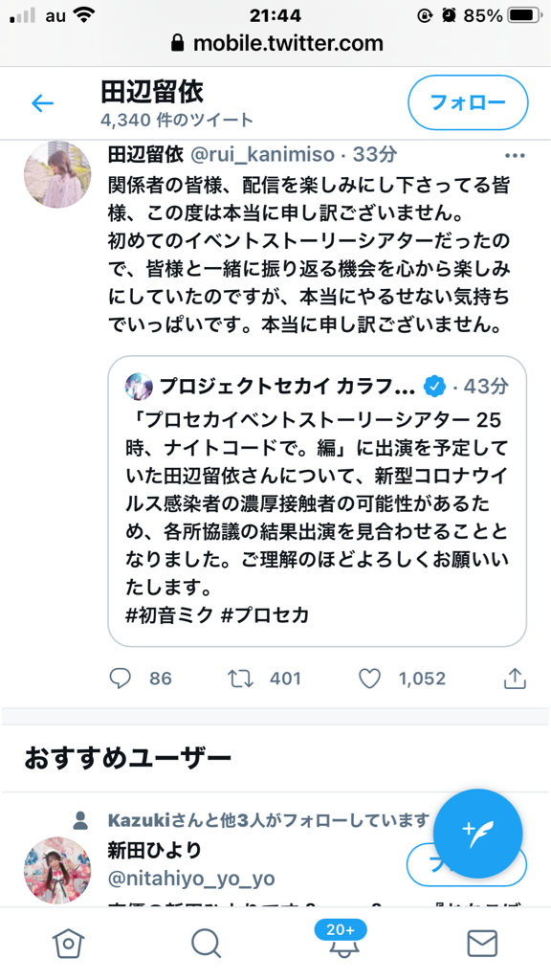This screenshot has width=551, height=980.
Task: Tap the back arrow icon
Action: coord(42,103)
